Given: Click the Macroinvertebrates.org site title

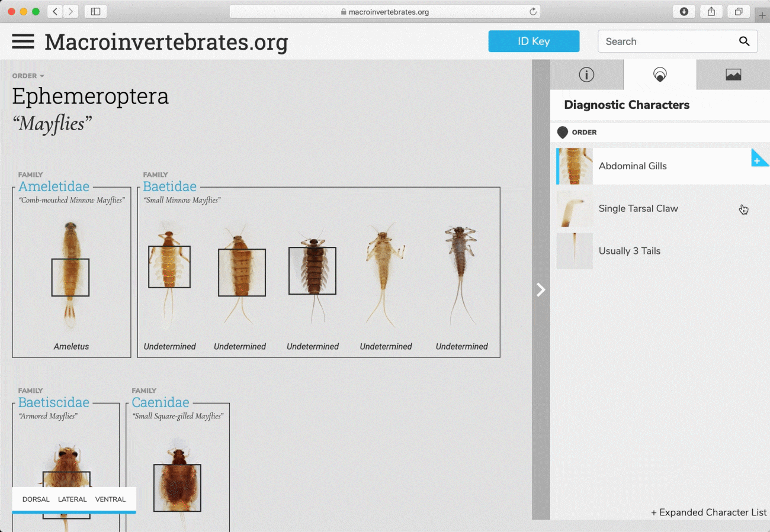Looking at the screenshot, I should click(166, 42).
